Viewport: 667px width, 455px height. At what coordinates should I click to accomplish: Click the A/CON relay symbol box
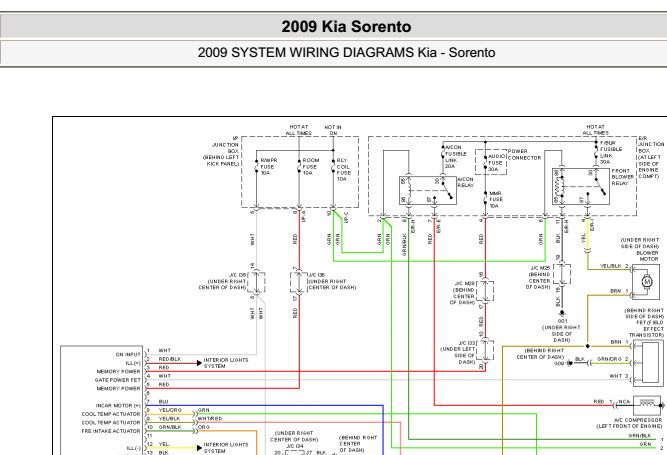click(x=428, y=190)
